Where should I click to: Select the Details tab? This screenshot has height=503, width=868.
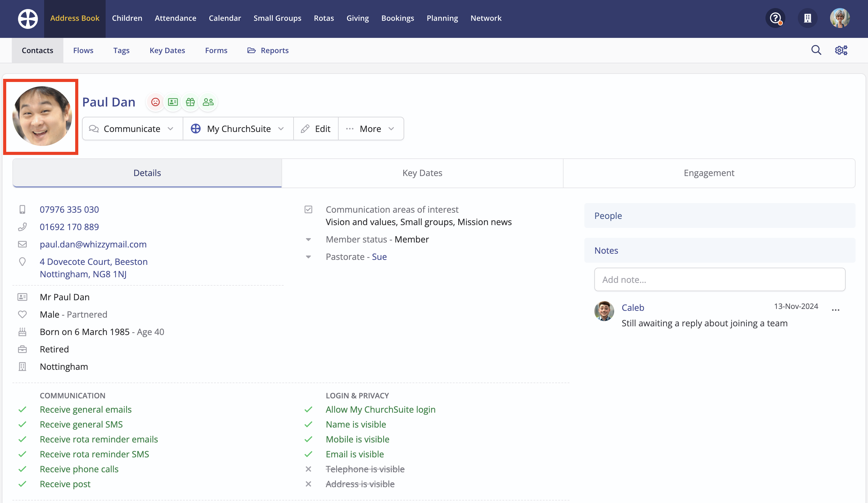click(147, 173)
